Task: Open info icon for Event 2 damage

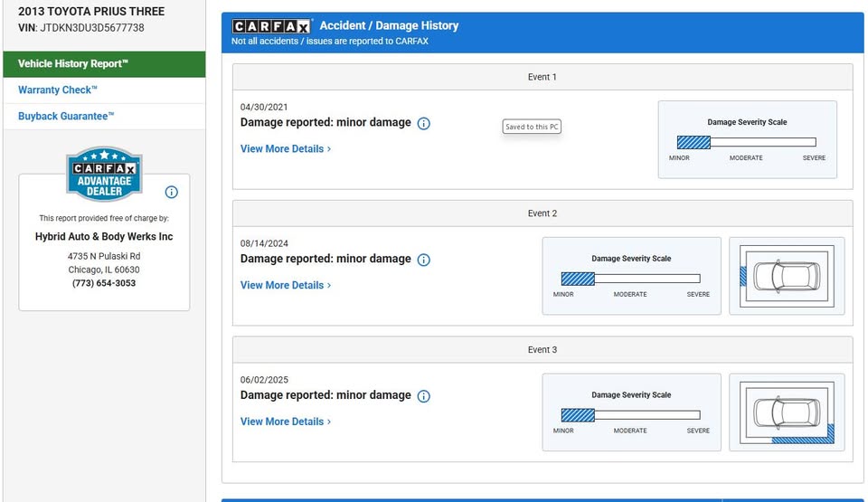Action: [423, 260]
